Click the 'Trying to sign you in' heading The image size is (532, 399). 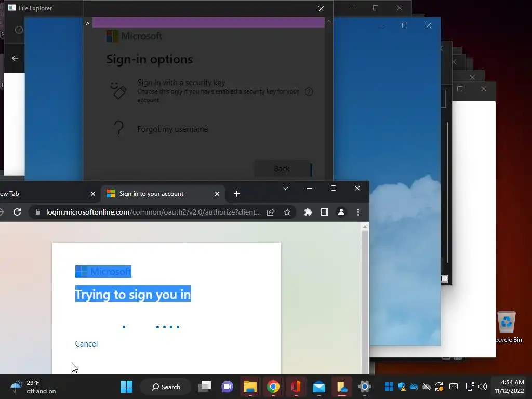(133, 294)
